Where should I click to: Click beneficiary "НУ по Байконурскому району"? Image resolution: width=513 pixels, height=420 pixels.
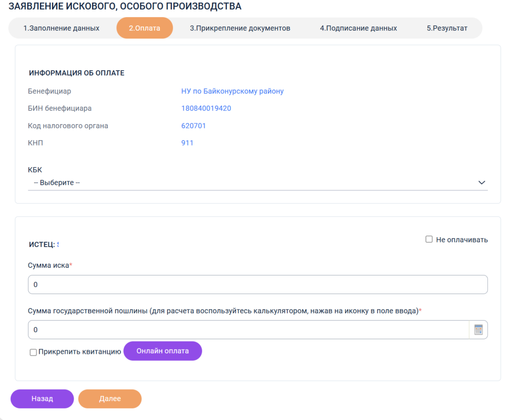pos(232,91)
